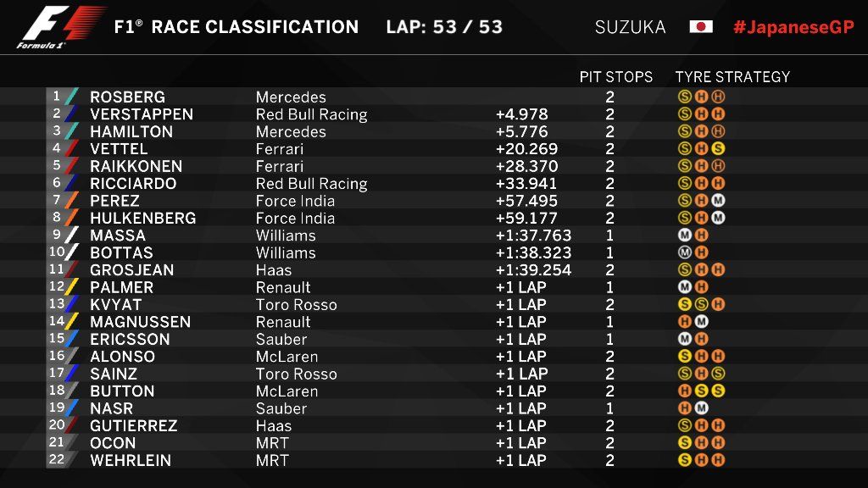This screenshot has width=868, height=488.
Task: Open the #JapaneseGP hashtag
Action: point(793,26)
